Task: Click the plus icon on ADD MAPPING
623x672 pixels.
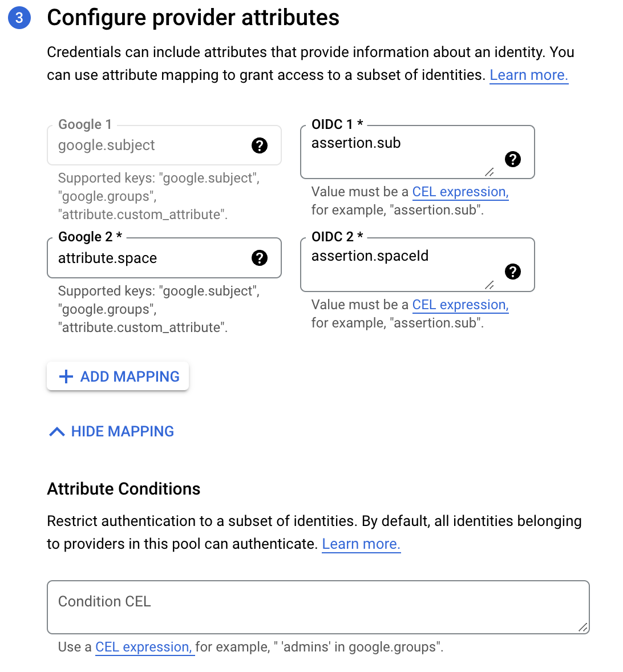Action: pos(66,376)
